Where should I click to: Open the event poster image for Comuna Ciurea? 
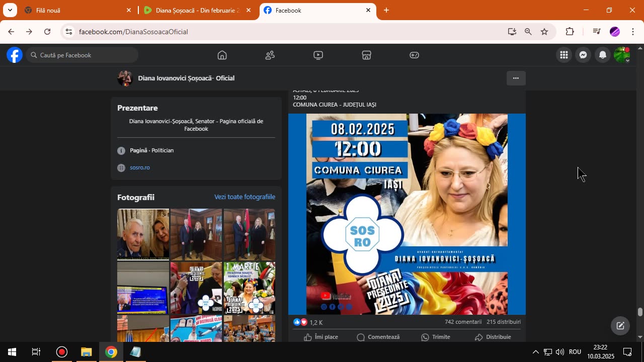(x=407, y=214)
